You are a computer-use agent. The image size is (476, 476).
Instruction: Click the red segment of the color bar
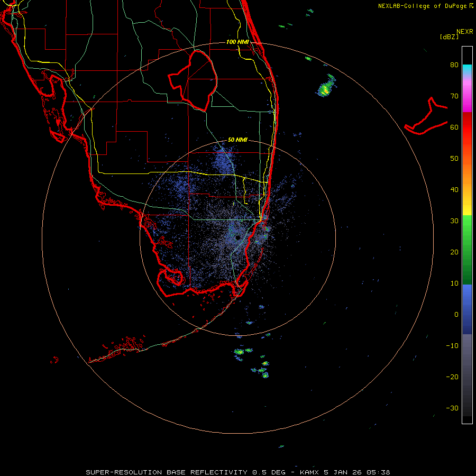coord(467,127)
